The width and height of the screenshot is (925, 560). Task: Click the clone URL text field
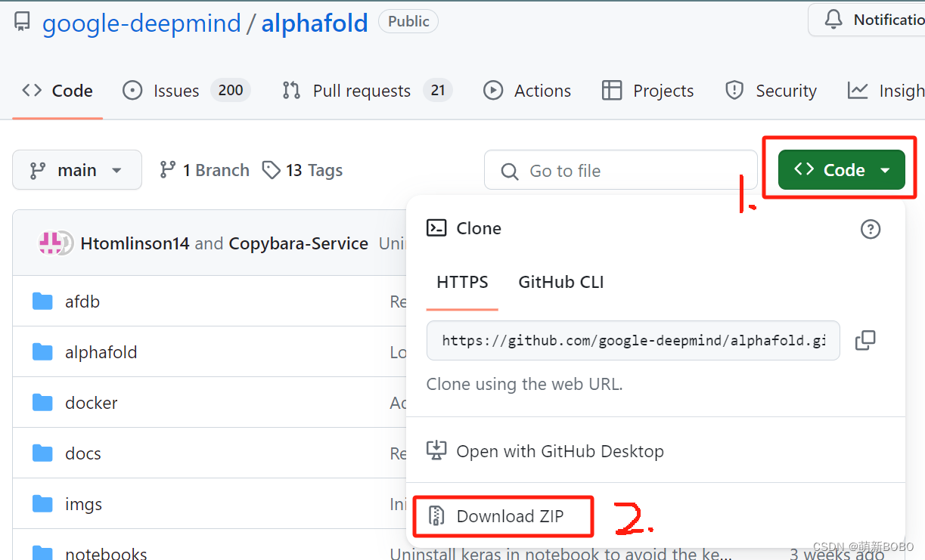coord(633,340)
